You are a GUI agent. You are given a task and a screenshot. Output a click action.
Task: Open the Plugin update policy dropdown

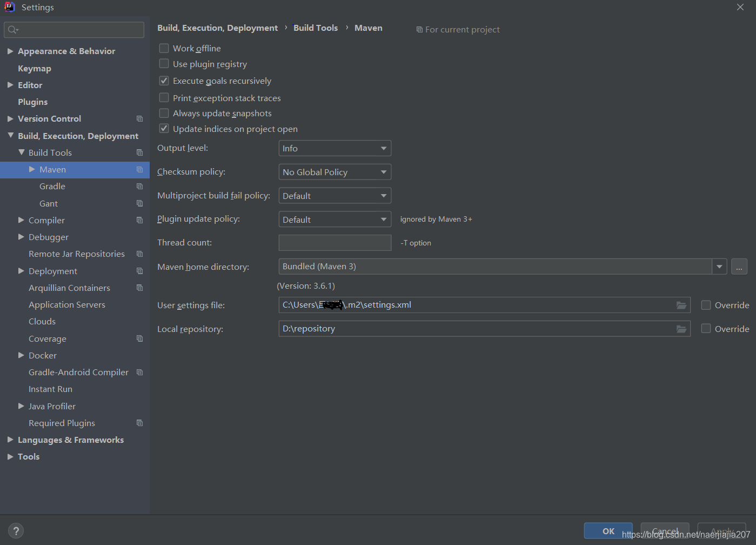335,220
